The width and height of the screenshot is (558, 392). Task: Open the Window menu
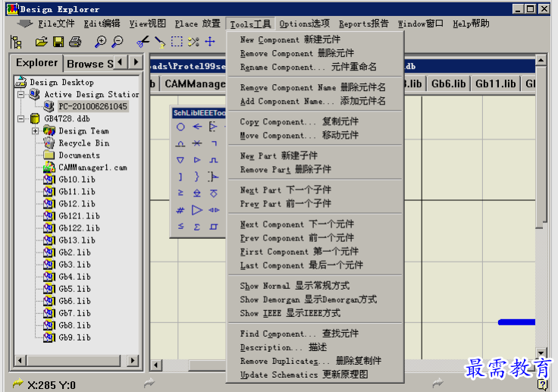pos(420,24)
